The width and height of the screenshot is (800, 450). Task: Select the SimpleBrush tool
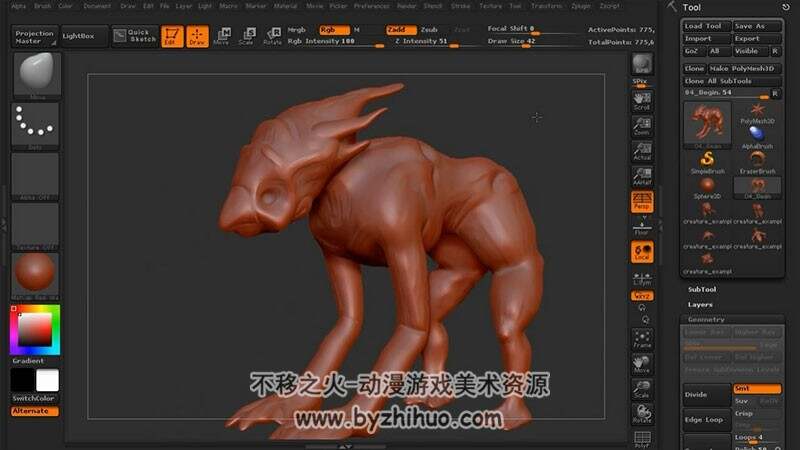707,163
